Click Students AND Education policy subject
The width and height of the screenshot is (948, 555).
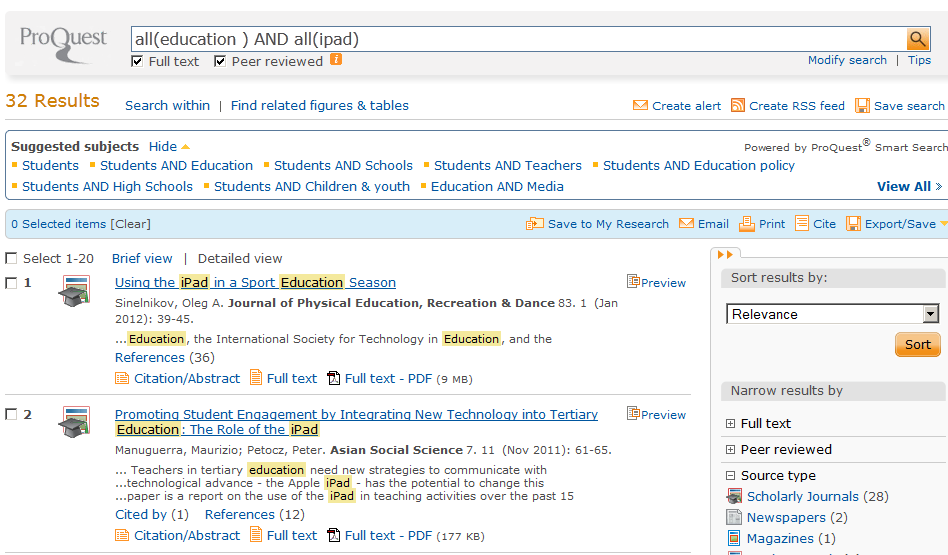coord(698,165)
